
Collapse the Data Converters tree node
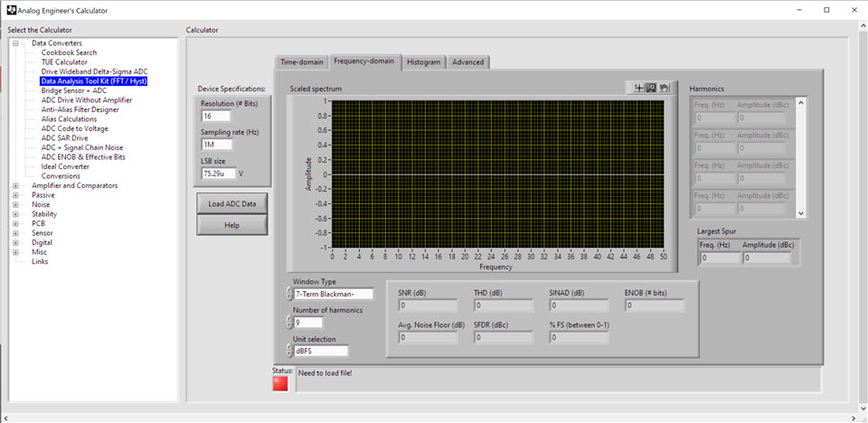click(x=15, y=43)
